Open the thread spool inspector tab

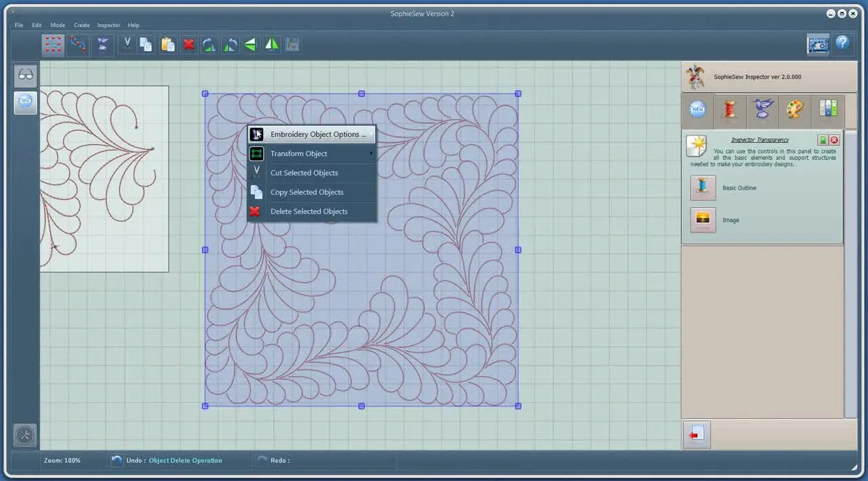[x=730, y=110]
